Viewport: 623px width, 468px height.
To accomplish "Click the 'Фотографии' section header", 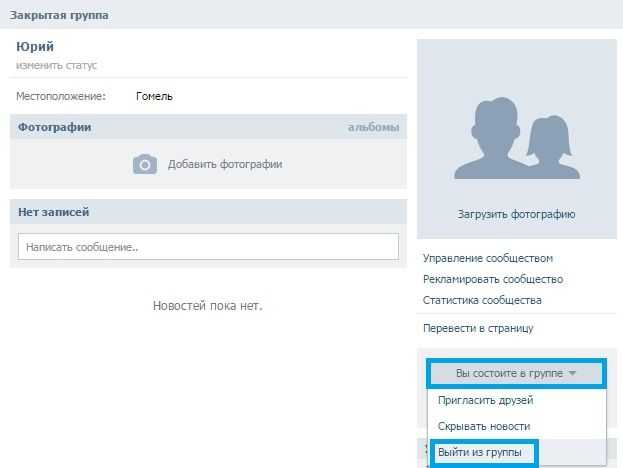I will [54, 127].
